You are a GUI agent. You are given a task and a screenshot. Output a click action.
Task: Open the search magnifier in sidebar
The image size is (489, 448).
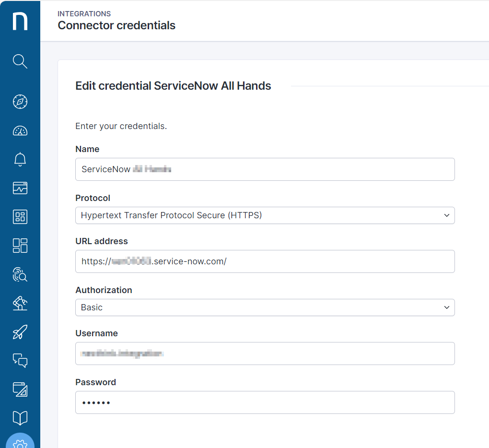click(x=20, y=61)
